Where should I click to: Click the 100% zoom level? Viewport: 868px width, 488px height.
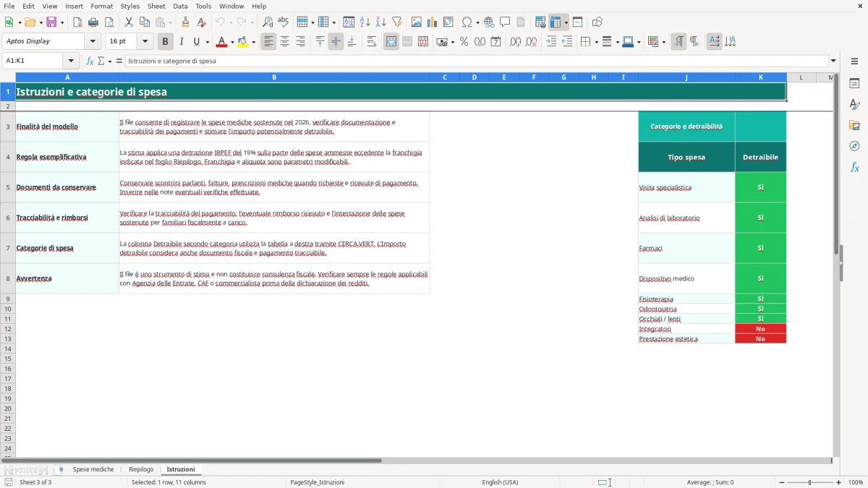click(856, 482)
